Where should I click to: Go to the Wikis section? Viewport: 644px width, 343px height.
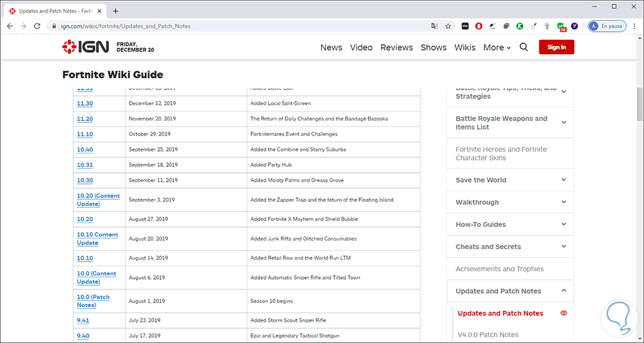(465, 47)
